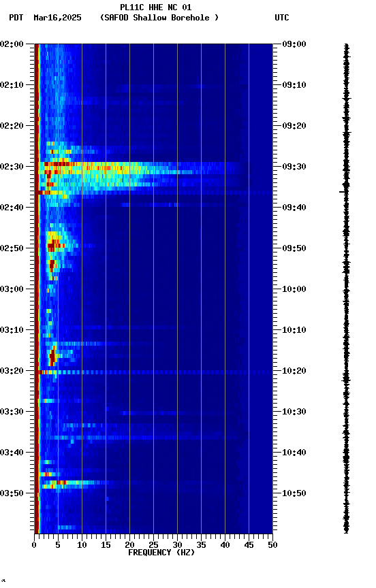Screen dimensions: 376x588
Task: Click the 09:10 UTC time label
Action: (x=294, y=85)
